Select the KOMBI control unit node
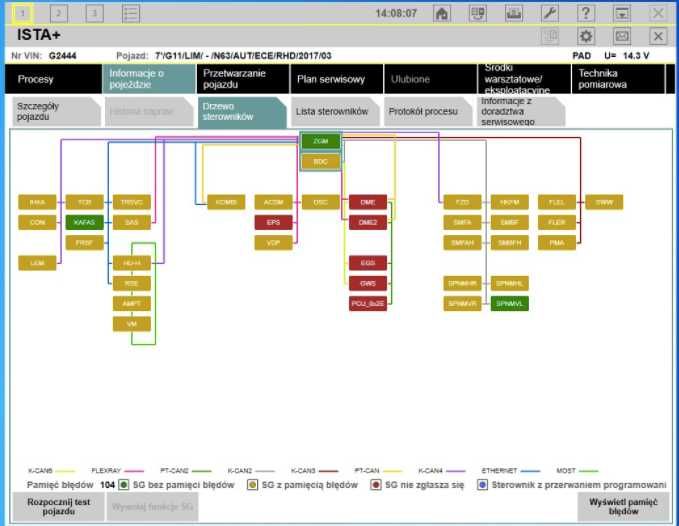The height and width of the screenshot is (526, 679). (226, 202)
